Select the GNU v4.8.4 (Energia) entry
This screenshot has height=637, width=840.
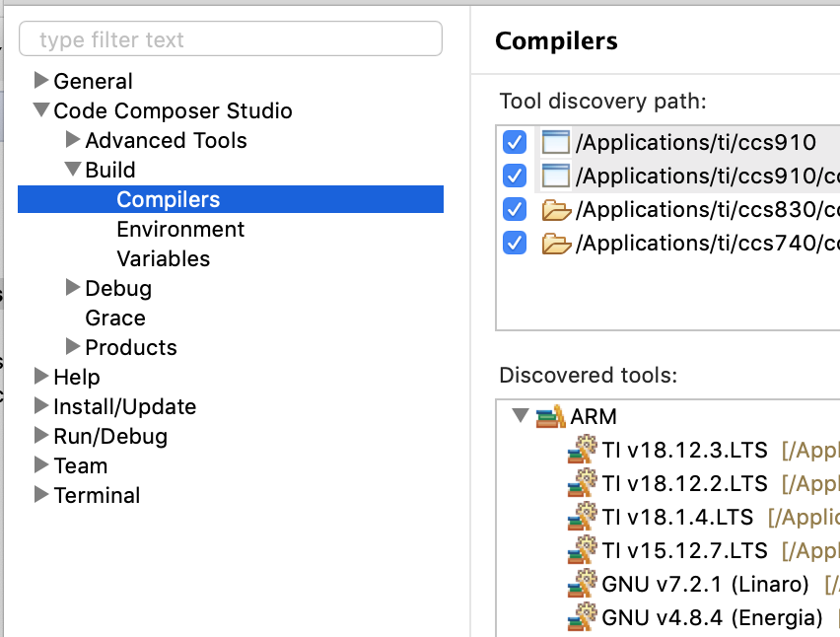coord(712,618)
